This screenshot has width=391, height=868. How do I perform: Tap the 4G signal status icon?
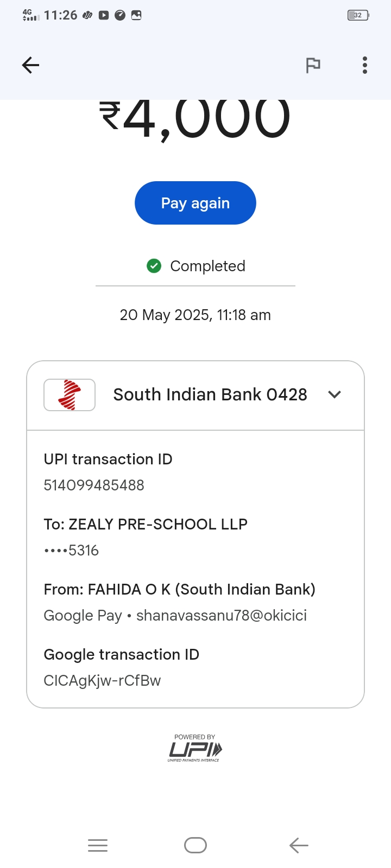30,15
